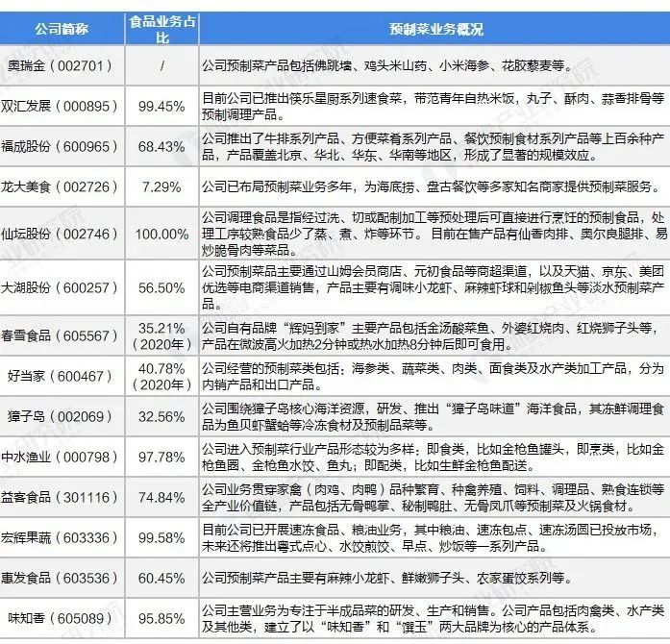Click the 预制菜业务概况 column header
The height and width of the screenshot is (644, 670).
434,29
